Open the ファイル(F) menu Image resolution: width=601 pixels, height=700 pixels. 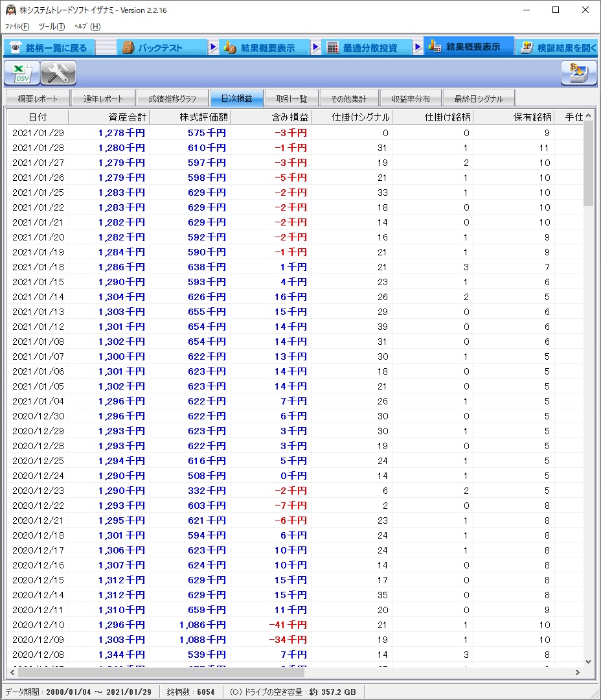17,27
